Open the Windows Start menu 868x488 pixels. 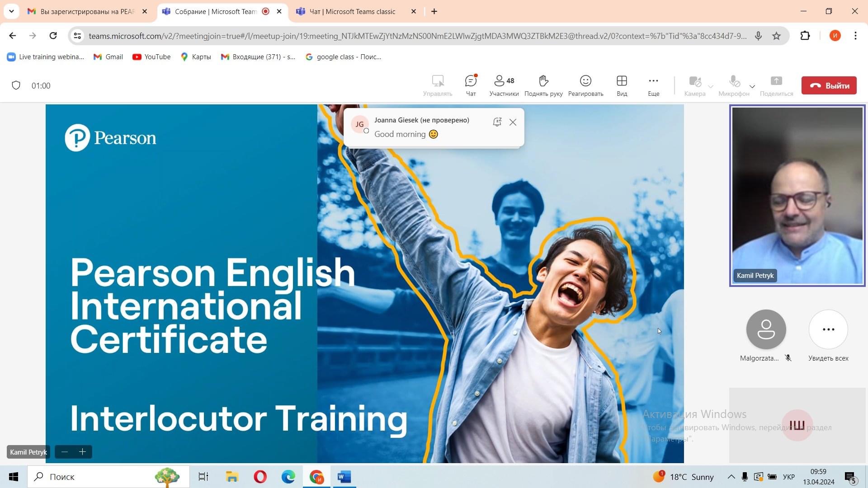coord(14,477)
